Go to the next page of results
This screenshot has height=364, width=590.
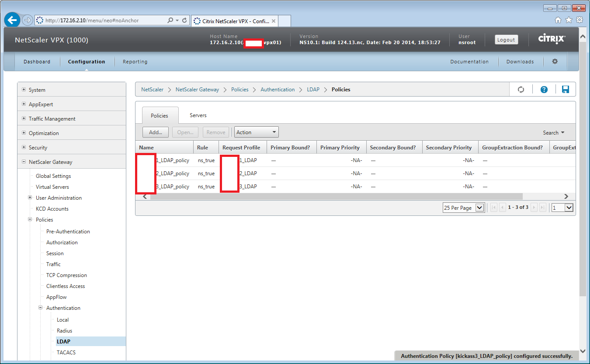[x=534, y=208]
